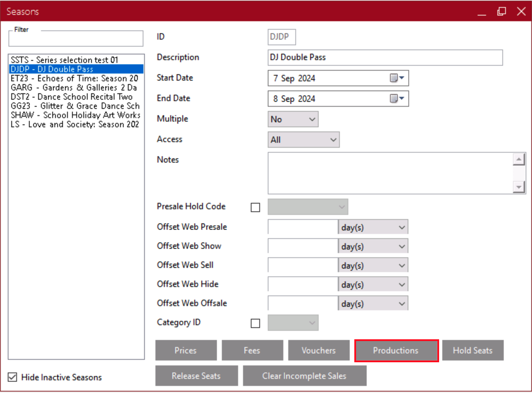Screen dimensions: 532x393
Task: Select 'DJDP - DJ Double Pass' season
Action: pos(76,69)
